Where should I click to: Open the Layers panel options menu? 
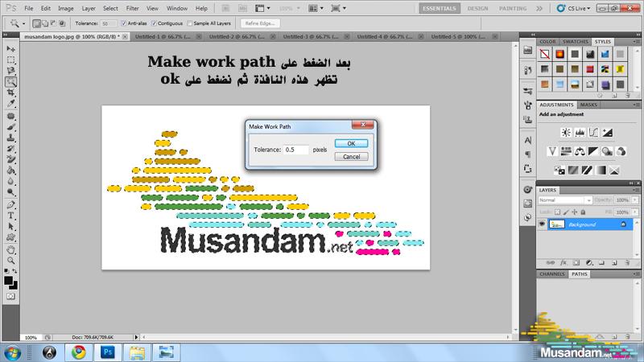[x=636, y=190]
